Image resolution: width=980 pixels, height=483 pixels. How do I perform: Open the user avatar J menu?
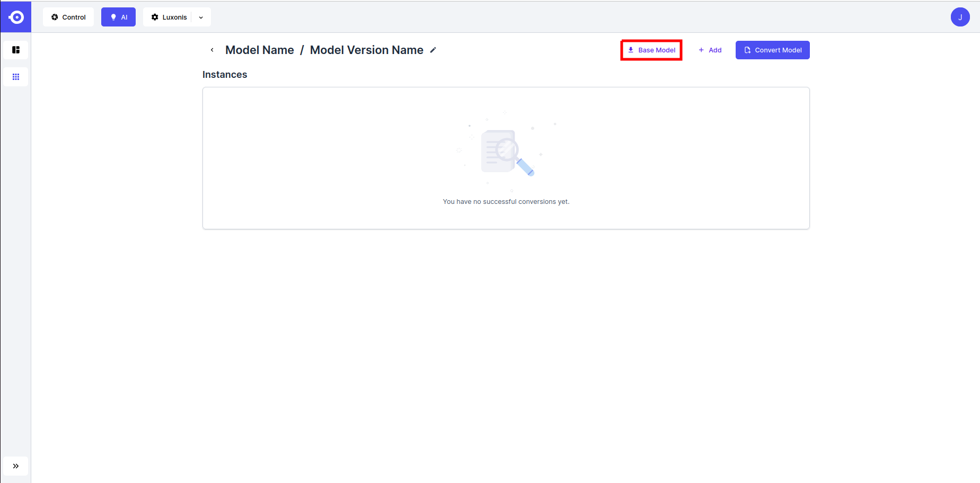[x=960, y=17]
